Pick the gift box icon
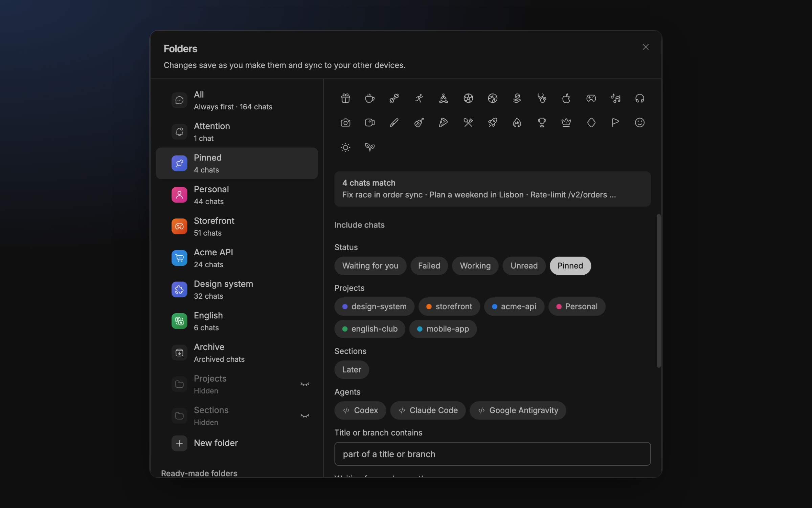The image size is (812, 508). (x=345, y=98)
